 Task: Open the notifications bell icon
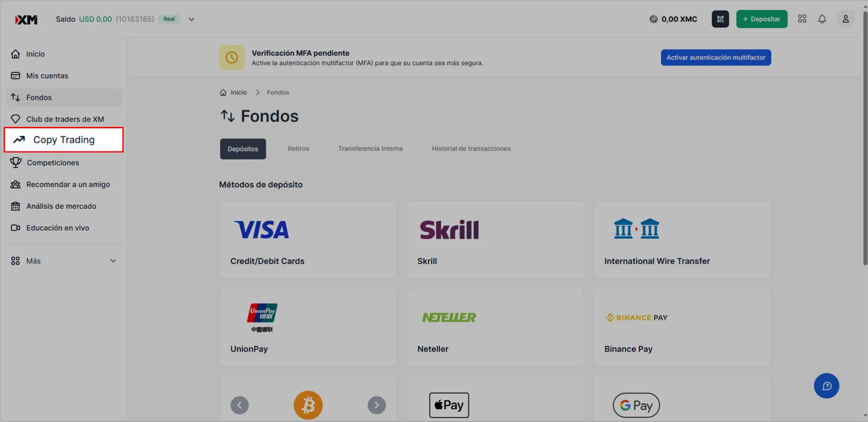tap(822, 19)
